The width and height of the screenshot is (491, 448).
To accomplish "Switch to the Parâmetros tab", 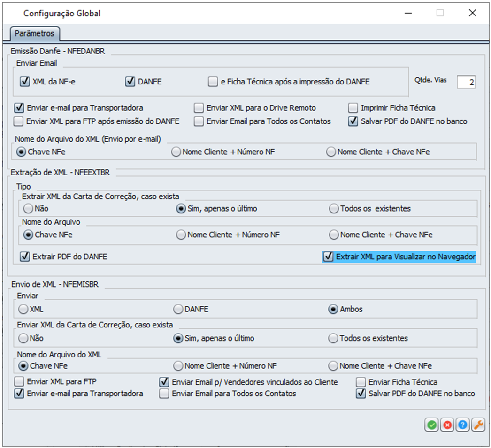I will 34,34.
